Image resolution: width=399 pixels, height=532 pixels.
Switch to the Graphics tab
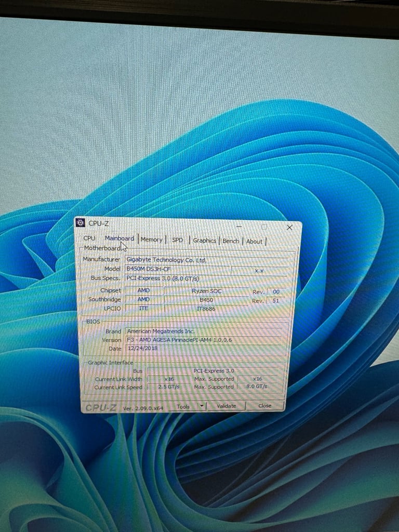pos(205,240)
